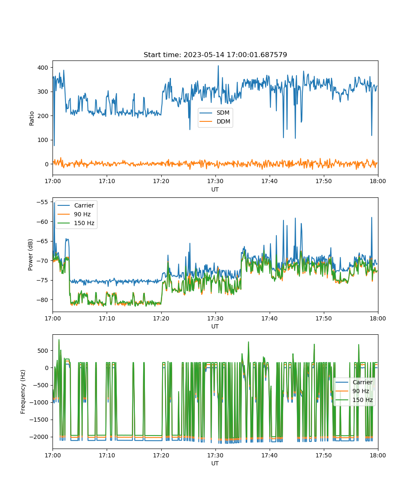Click the Power (dB) y-axis label
This screenshot has height=504, width=420.
pyautogui.click(x=31, y=255)
